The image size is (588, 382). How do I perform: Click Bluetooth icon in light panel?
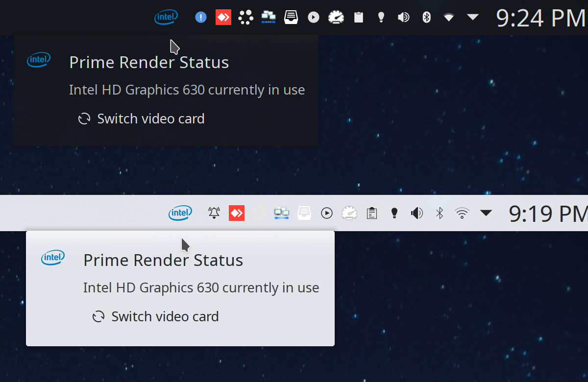click(440, 213)
